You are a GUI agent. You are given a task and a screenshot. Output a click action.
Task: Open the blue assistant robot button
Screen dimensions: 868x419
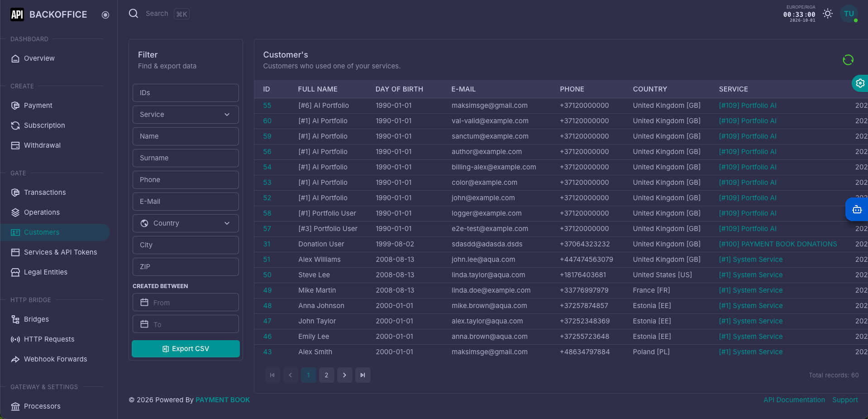pyautogui.click(x=857, y=209)
